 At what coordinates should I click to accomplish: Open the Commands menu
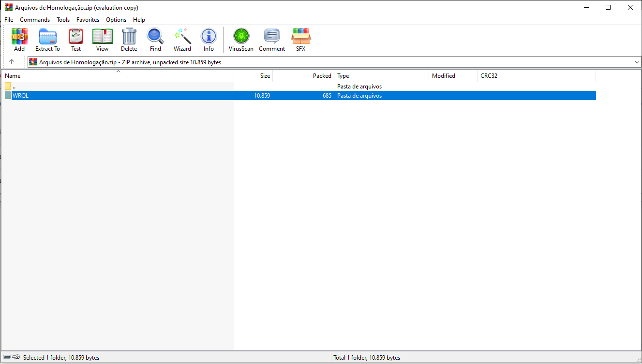point(35,20)
